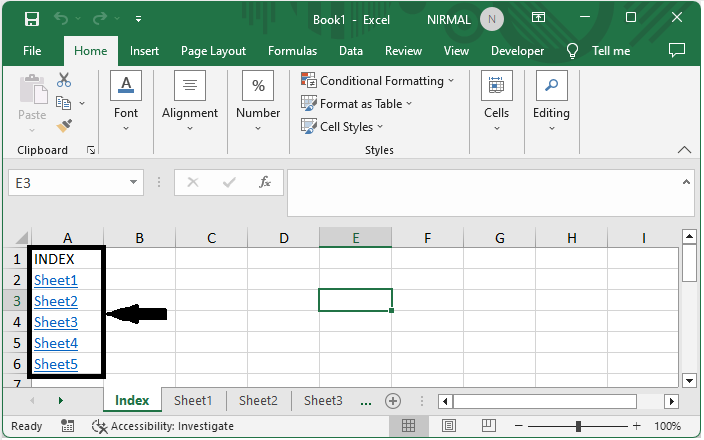Open the Comments speech bubble
This screenshot has width=704, height=440.
coord(677,50)
